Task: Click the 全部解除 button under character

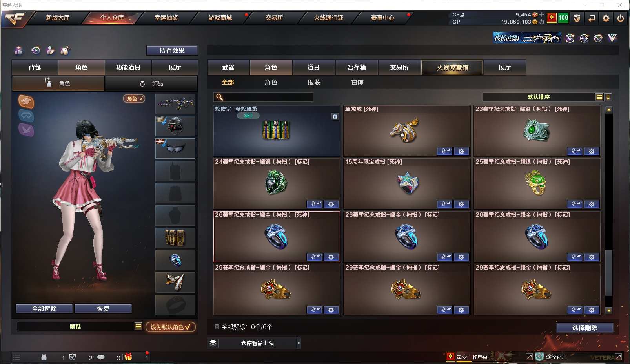Action: 44,309
